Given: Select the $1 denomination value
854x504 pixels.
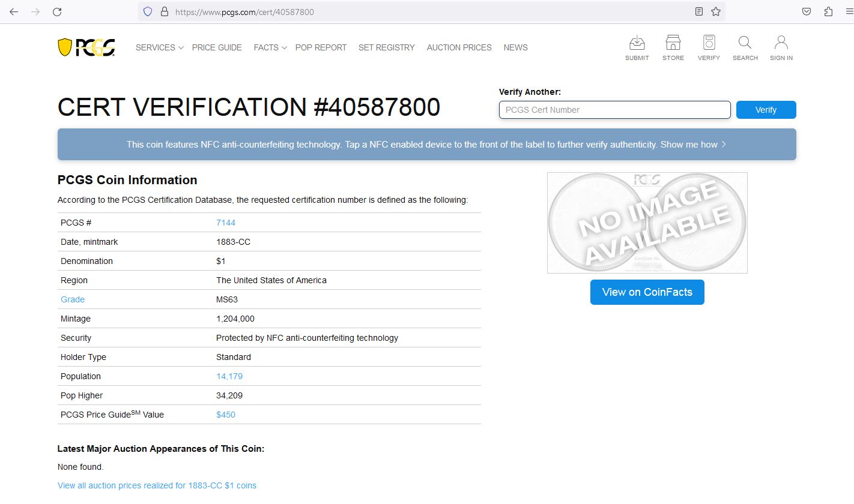Looking at the screenshot, I should (221, 261).
